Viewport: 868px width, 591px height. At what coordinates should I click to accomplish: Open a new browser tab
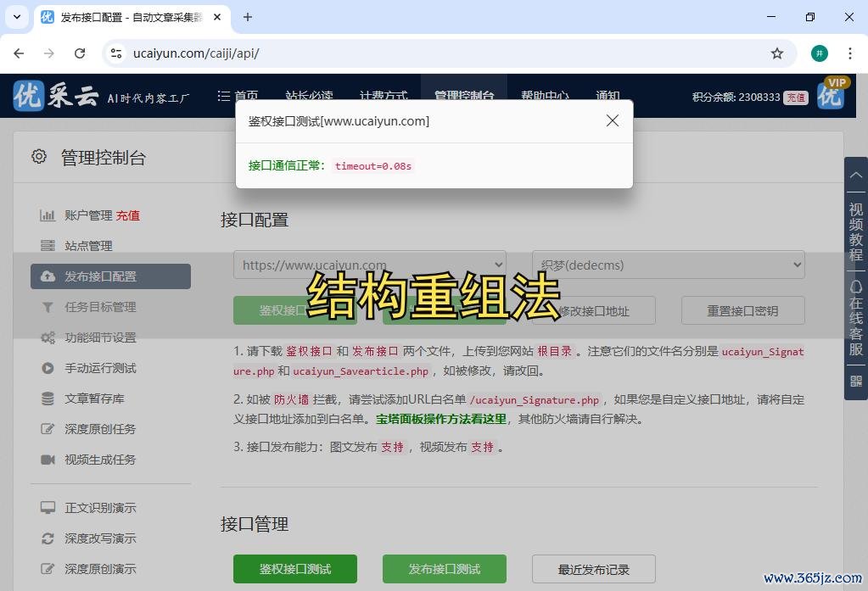(x=248, y=17)
